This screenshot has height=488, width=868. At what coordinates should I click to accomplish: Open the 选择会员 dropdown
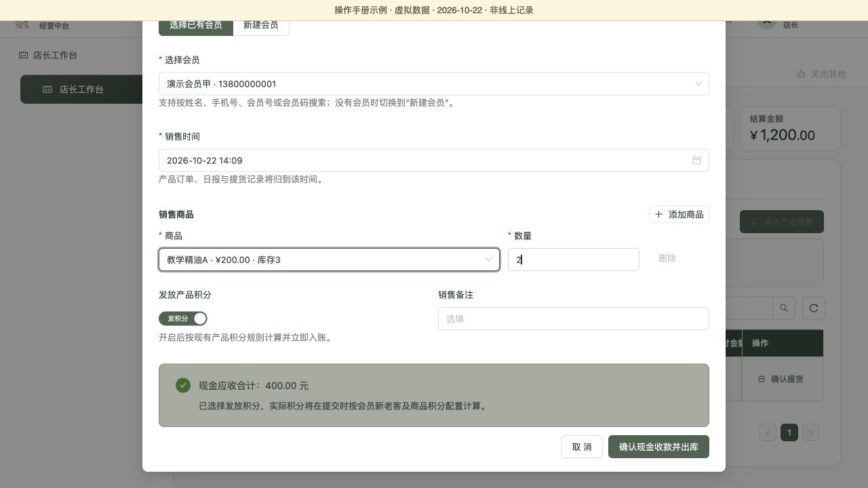(x=434, y=84)
